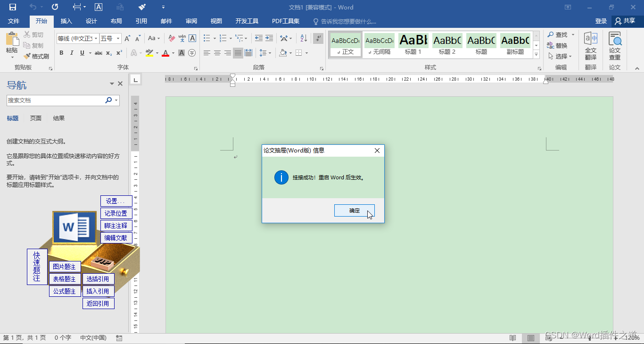This screenshot has height=344, width=644.
Task: Select the 标题 1 style thumbnail
Action: [413, 45]
